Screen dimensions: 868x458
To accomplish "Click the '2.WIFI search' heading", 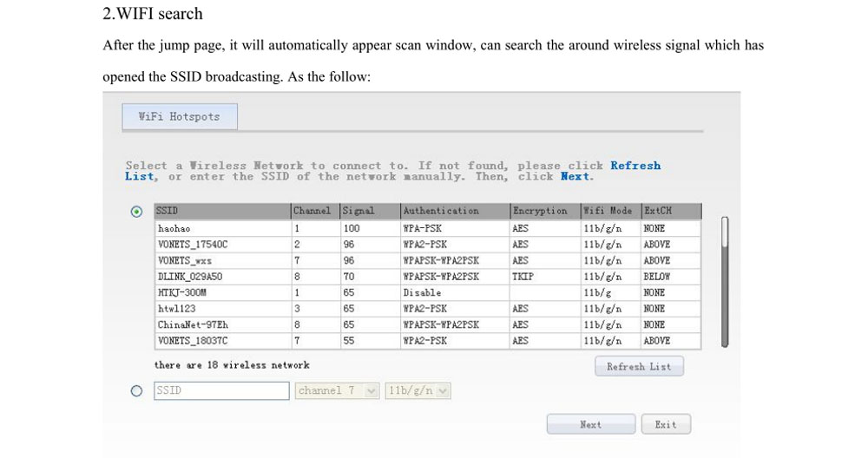I will pyautogui.click(x=152, y=13).
